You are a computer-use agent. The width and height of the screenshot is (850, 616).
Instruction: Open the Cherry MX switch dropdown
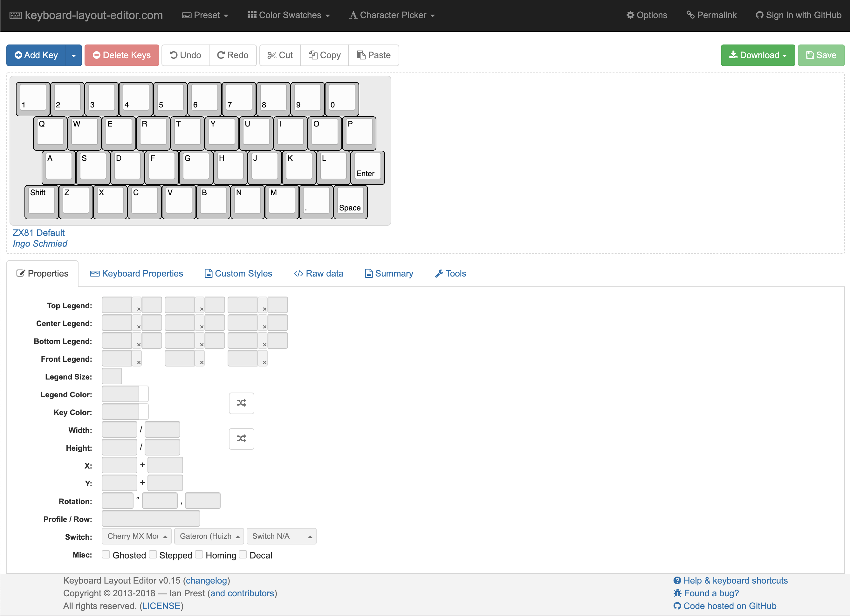click(136, 536)
